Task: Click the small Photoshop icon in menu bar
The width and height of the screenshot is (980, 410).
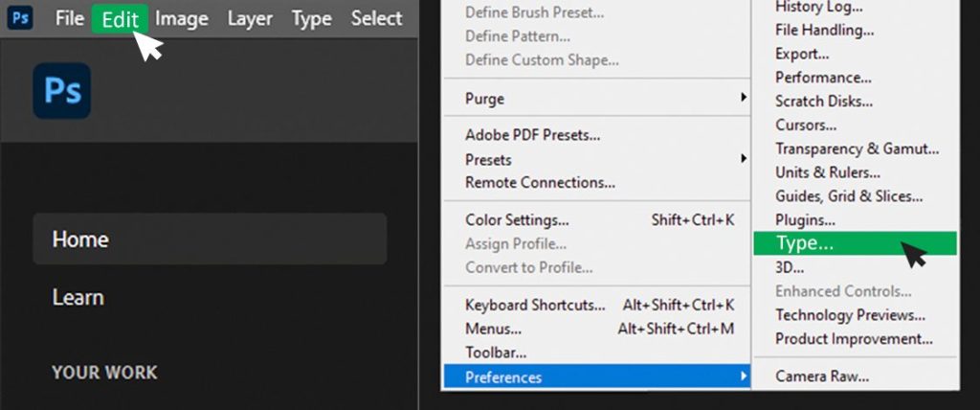Action: 20,18
